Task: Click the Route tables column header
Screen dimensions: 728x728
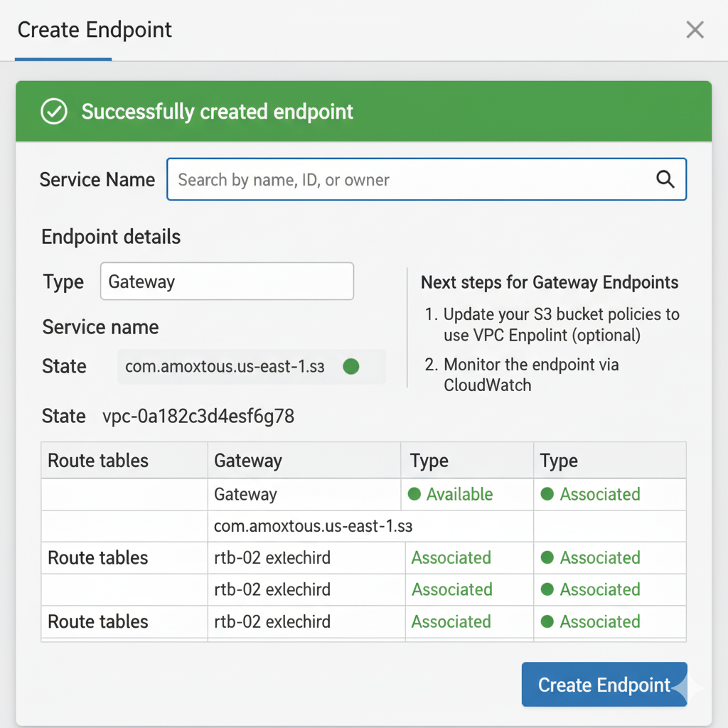Action: pyautogui.click(x=98, y=461)
